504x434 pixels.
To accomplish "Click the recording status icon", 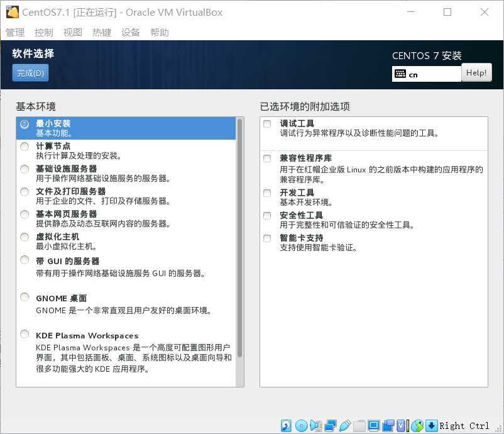I will click(388, 426).
